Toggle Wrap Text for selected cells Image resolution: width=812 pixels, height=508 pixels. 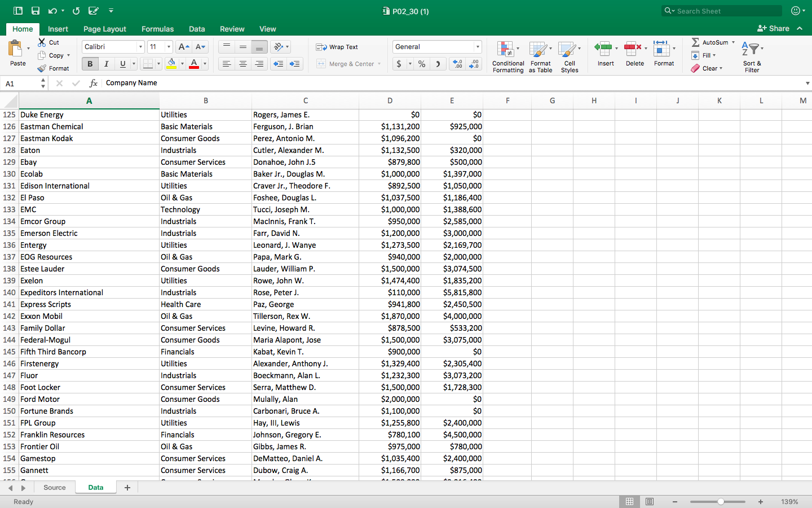click(x=337, y=47)
